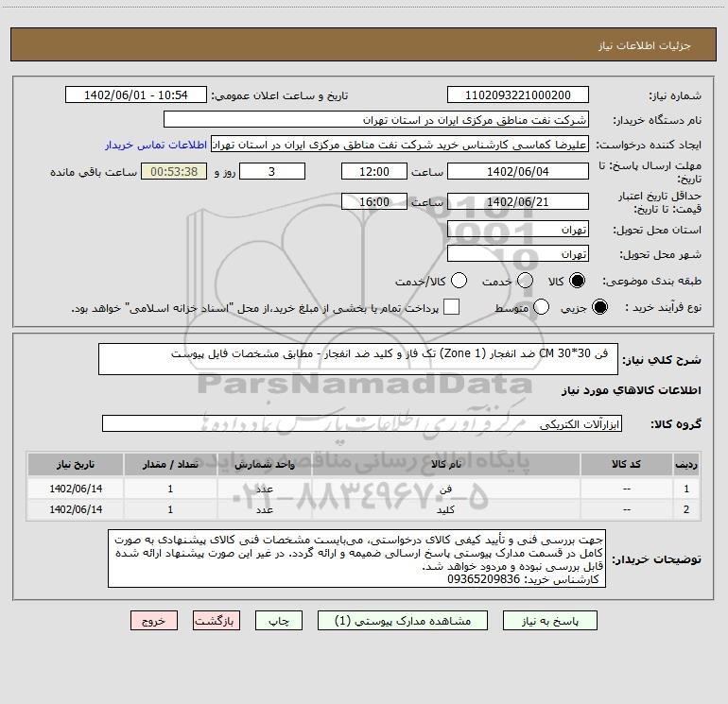Click response deadline time 12:00
Screen dimensions: 728x704
(x=374, y=172)
